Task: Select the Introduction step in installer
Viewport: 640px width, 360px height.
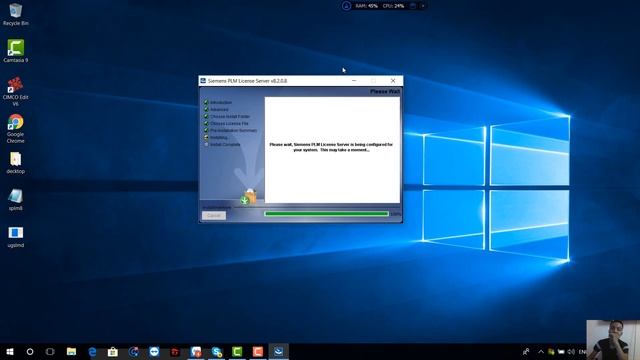Action: point(221,102)
